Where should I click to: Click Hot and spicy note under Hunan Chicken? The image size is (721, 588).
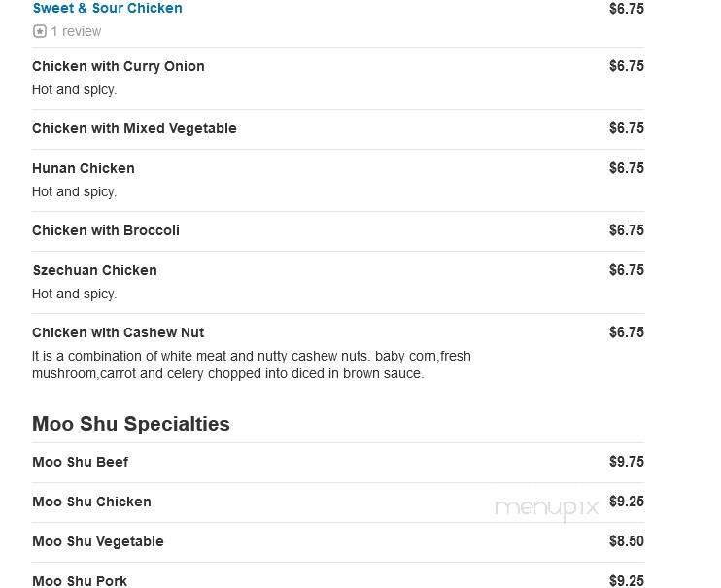pyautogui.click(x=75, y=191)
